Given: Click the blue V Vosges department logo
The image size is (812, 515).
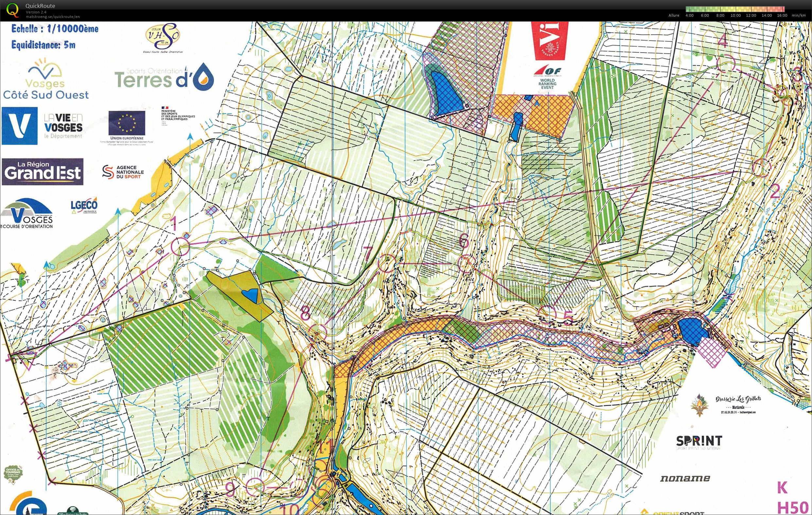Looking at the screenshot, I should [x=20, y=126].
